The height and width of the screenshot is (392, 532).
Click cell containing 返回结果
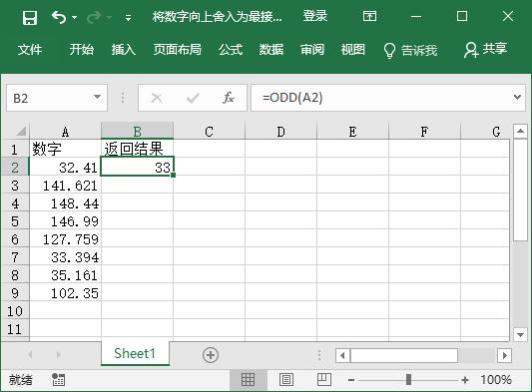(137, 149)
